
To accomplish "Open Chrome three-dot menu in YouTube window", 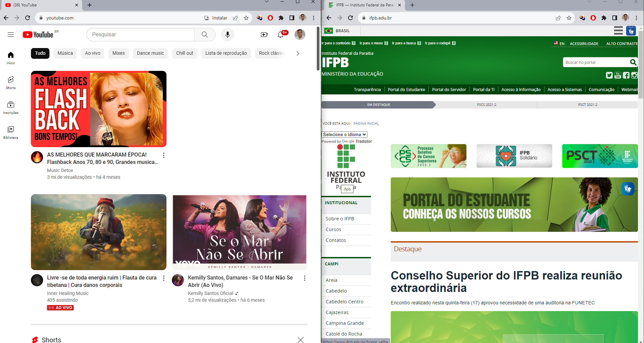I will click(x=313, y=18).
